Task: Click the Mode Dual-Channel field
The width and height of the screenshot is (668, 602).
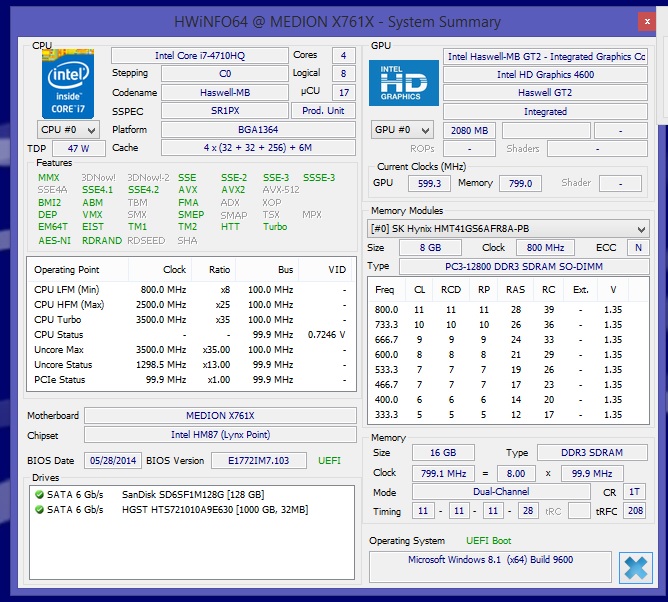Action: pos(501,492)
